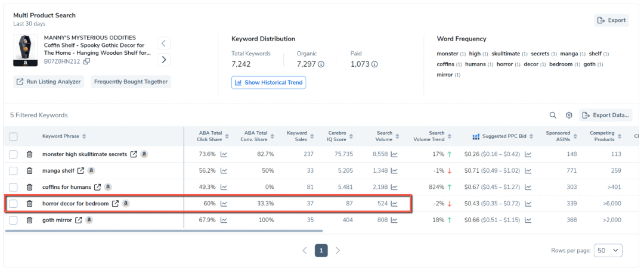Go to next product with right chevron
The height and width of the screenshot is (271, 644).
(x=164, y=60)
